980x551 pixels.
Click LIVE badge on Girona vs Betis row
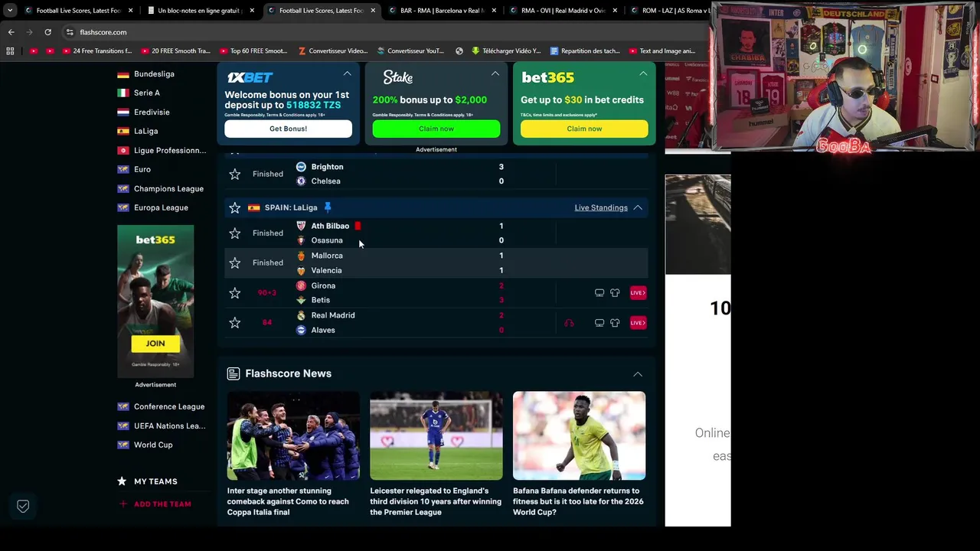click(x=638, y=293)
